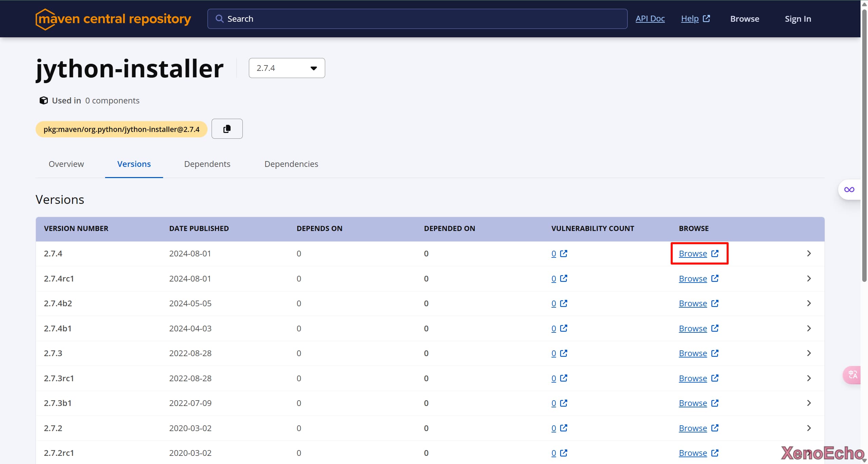Viewport: 868px width, 464px height.
Task: Click the external-link icon beside Help
Action: (x=706, y=19)
